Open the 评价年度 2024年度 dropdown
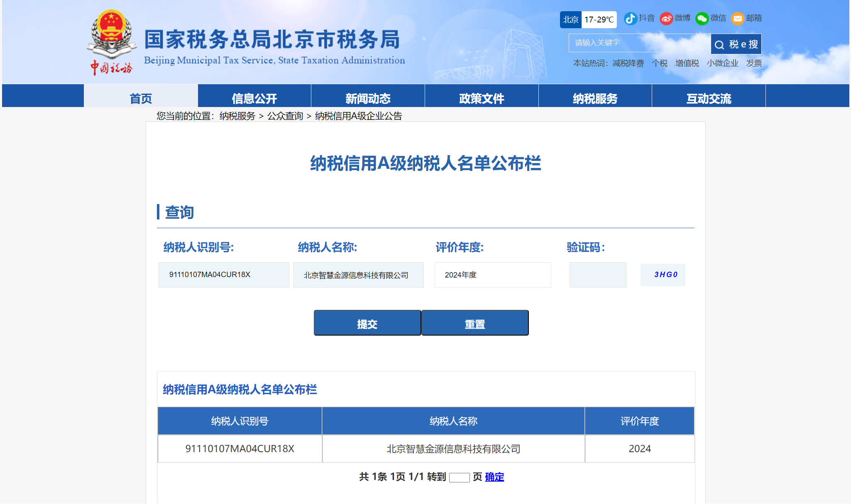Screen dimensions: 851x504 pyautogui.click(x=492, y=275)
